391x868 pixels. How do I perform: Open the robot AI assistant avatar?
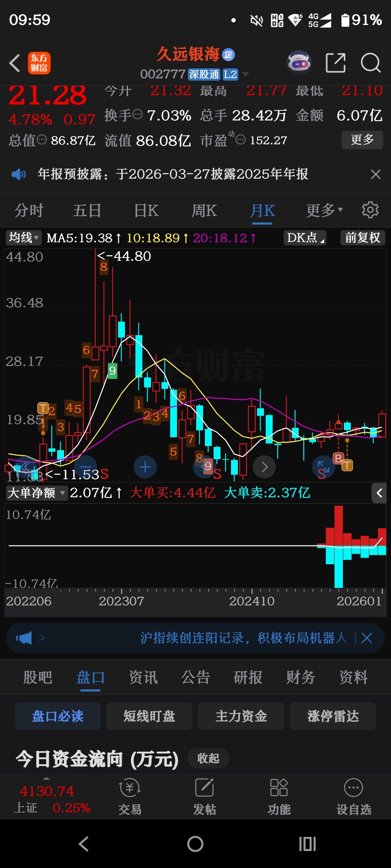(x=299, y=63)
